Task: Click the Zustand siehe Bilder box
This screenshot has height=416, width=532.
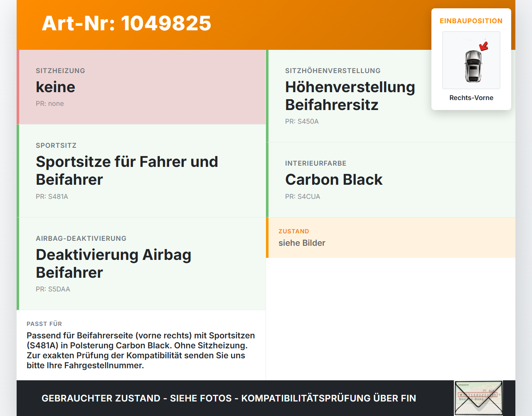Action: tap(391, 237)
